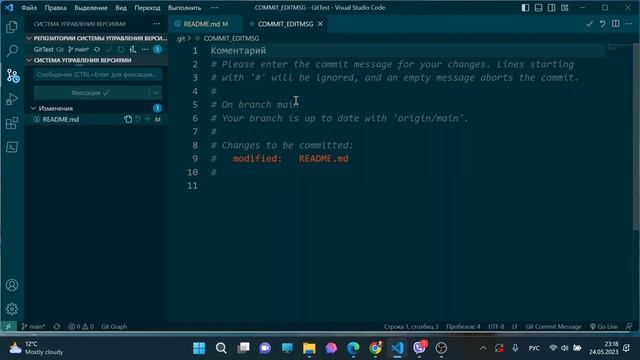Discard commit message in editor toolbar

(602, 24)
